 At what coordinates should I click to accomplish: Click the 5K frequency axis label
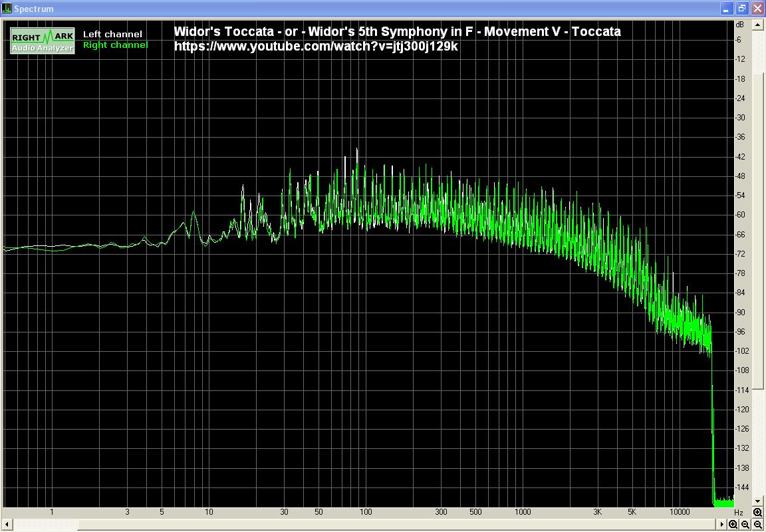tap(632, 512)
